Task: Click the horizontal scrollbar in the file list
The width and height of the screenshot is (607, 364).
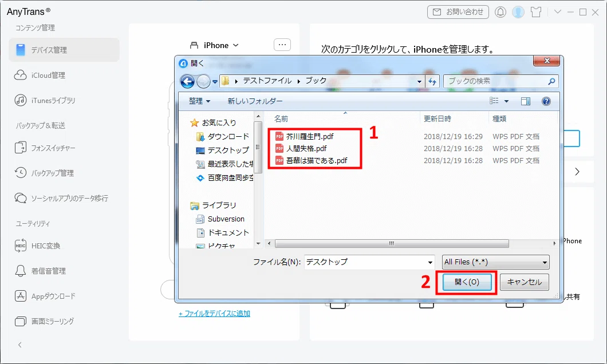Action: tap(392, 243)
